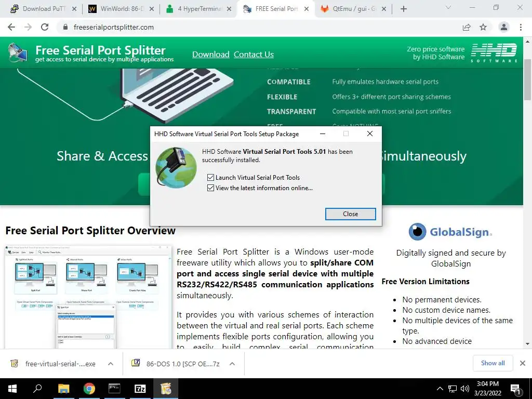View site security lock info
The image size is (532, 399).
click(x=65, y=27)
